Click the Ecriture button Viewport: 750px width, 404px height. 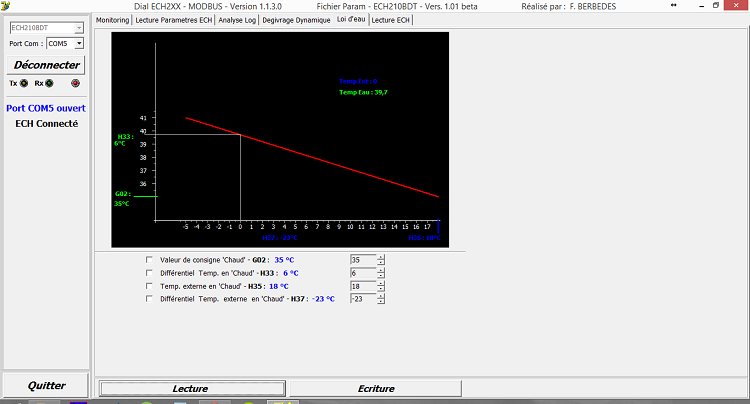click(x=370, y=388)
